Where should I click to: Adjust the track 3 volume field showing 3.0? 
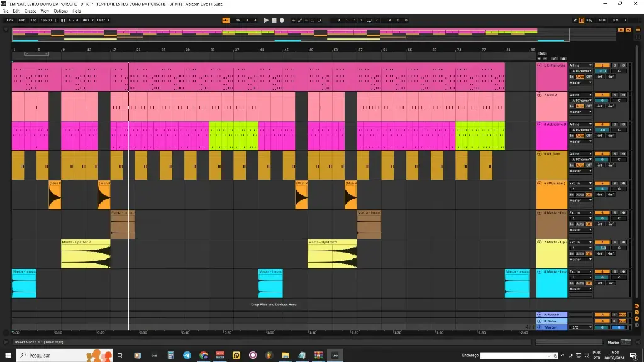pyautogui.click(x=602, y=130)
